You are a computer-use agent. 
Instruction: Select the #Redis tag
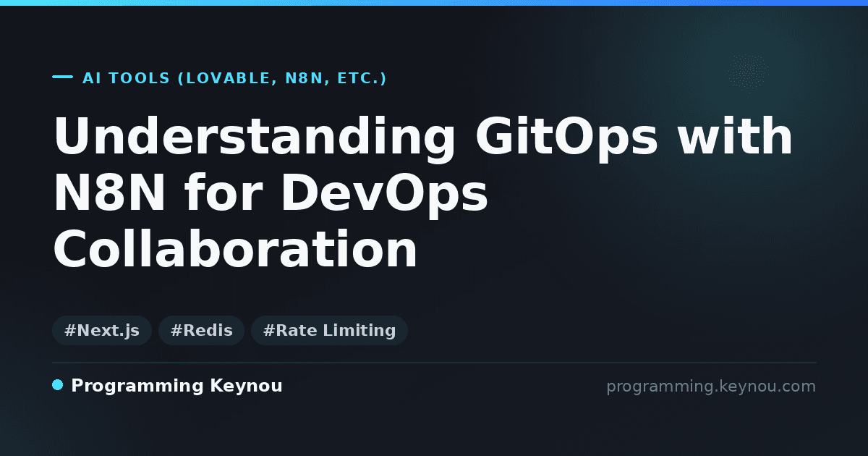point(202,331)
